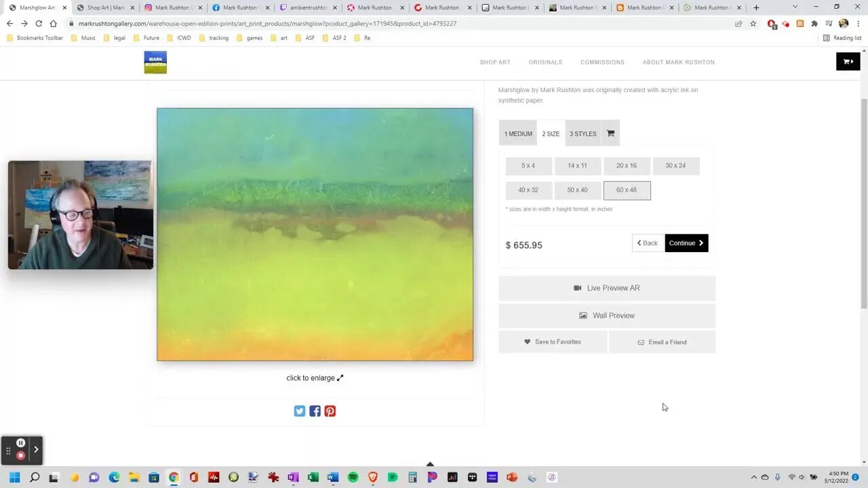Switch to the 1 MEDIUM step tab
Viewport: 868px width, 488px height.
point(518,134)
